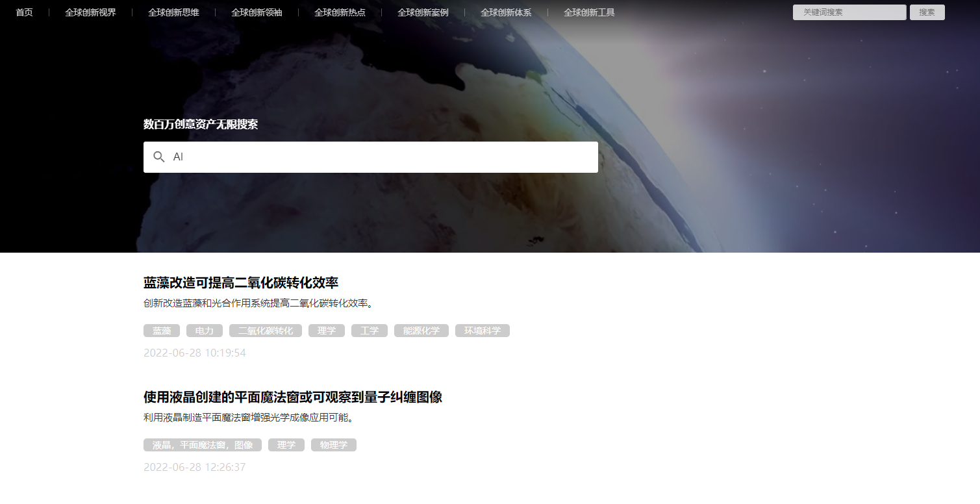This screenshot has width=980, height=504.
Task: Select the 蓝藻 tag
Action: click(x=162, y=331)
